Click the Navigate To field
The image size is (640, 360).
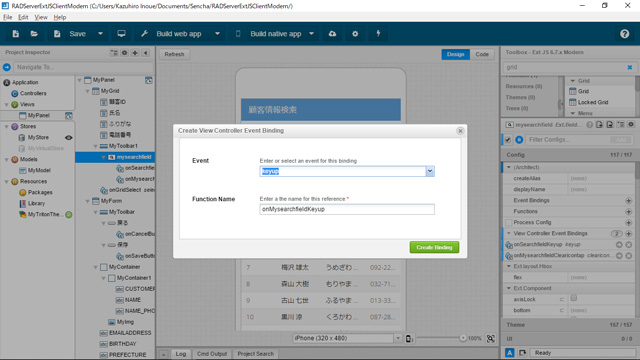83,67
